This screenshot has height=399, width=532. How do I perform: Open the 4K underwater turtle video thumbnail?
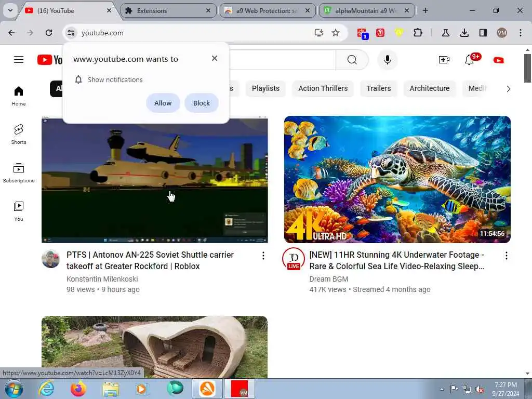pos(397,179)
